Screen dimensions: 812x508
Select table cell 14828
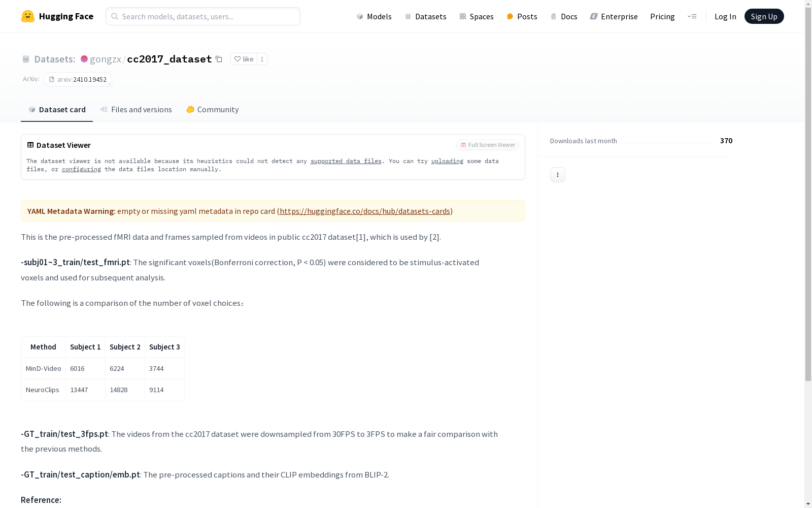point(125,390)
